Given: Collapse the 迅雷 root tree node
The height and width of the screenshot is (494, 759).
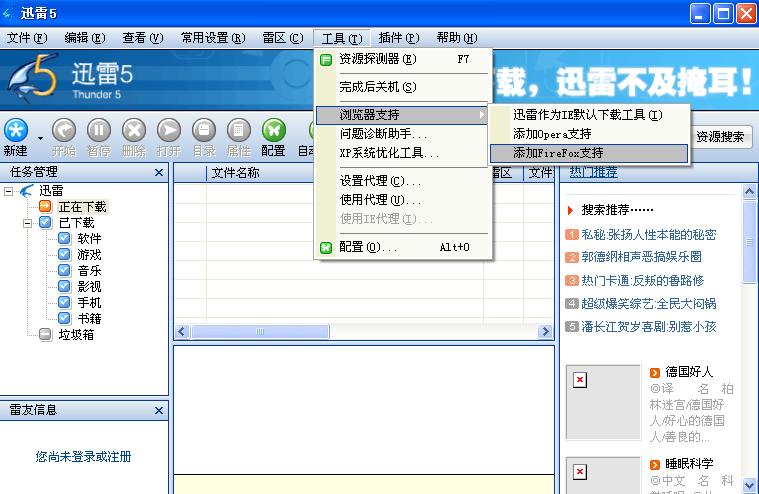Looking at the screenshot, I should tap(8, 191).
